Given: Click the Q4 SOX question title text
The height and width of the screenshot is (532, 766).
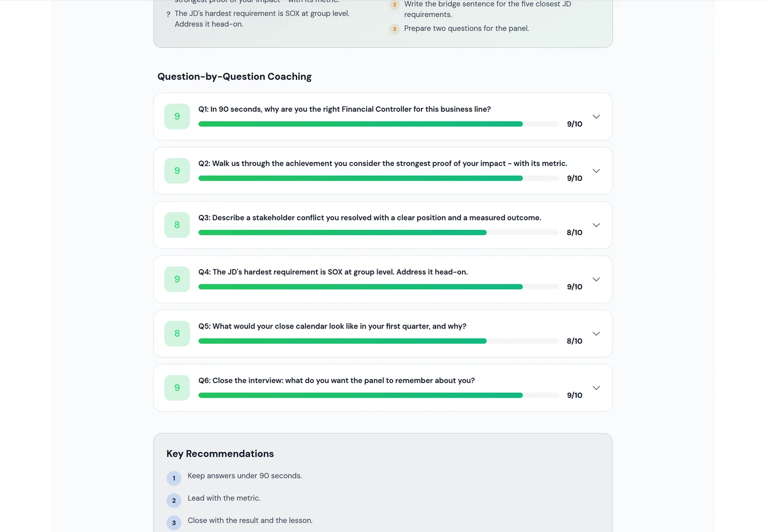Looking at the screenshot, I should [333, 272].
